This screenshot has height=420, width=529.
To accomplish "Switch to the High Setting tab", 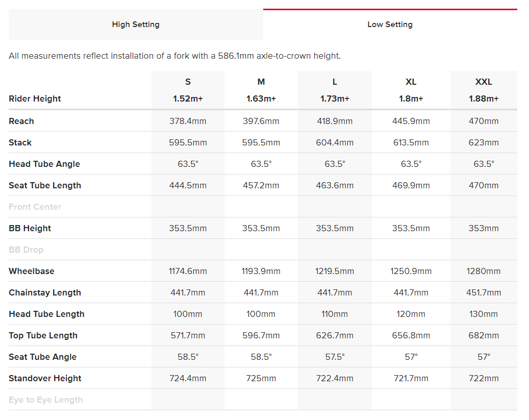I will tap(136, 24).
